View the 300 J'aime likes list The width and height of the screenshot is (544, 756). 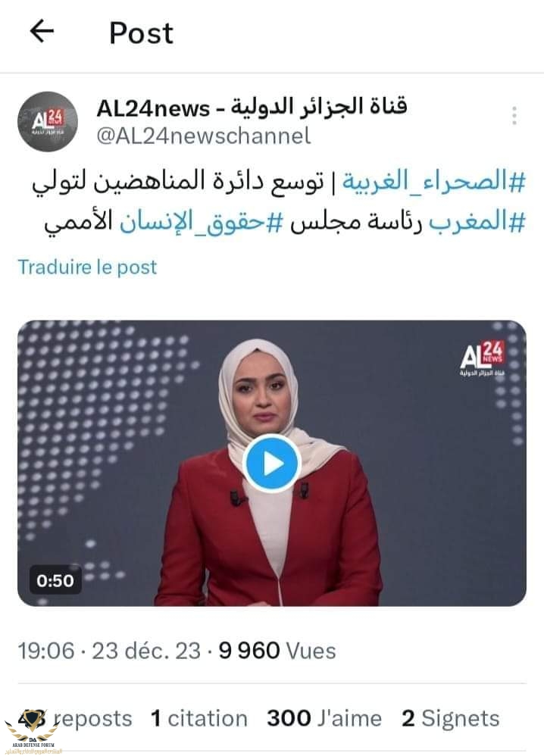324,718
